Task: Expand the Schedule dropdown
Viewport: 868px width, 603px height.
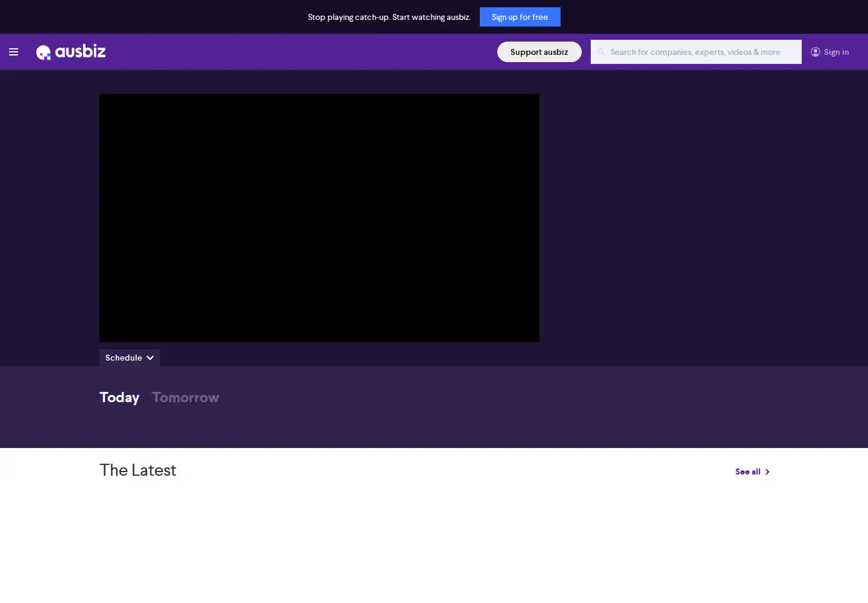Action: tap(130, 358)
